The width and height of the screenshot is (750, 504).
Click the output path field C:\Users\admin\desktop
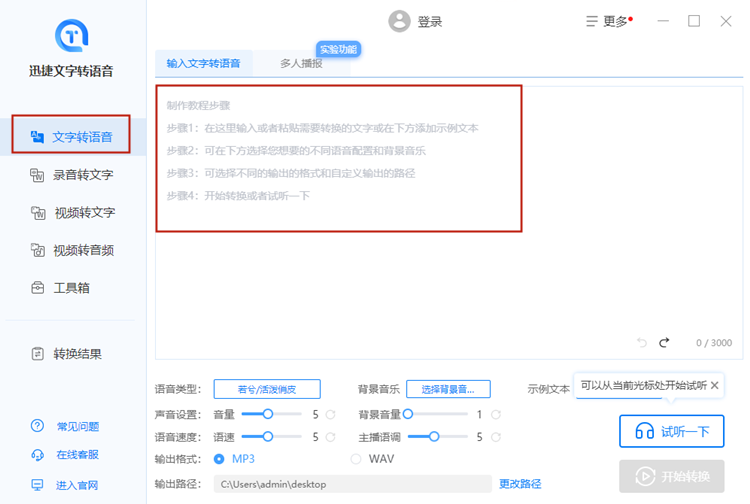[x=353, y=484]
